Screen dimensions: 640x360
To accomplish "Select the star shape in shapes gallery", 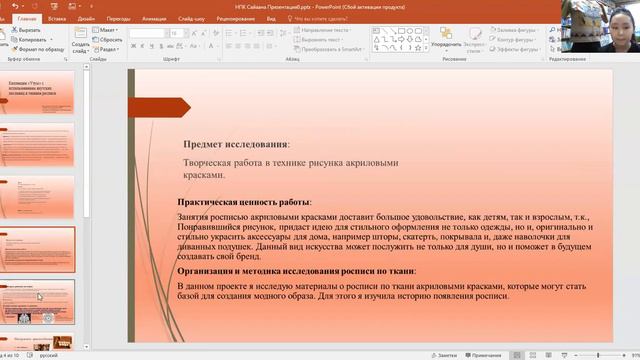I will [x=418, y=48].
